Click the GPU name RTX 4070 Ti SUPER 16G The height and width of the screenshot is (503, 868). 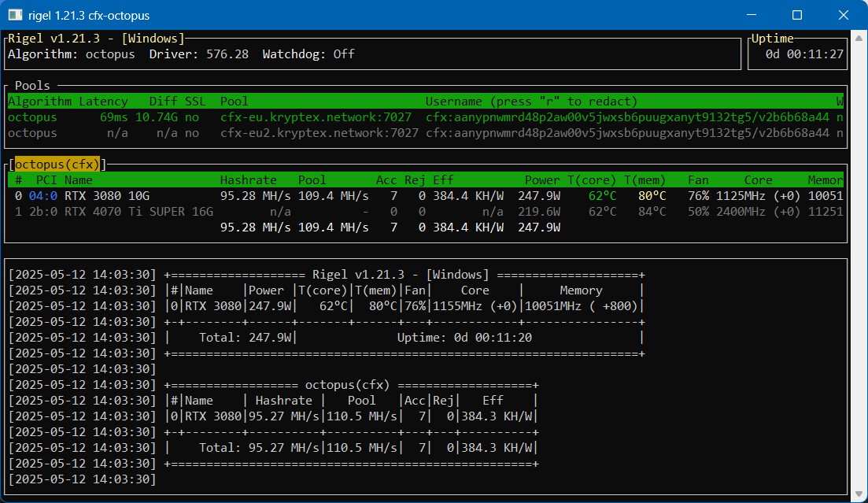(139, 213)
